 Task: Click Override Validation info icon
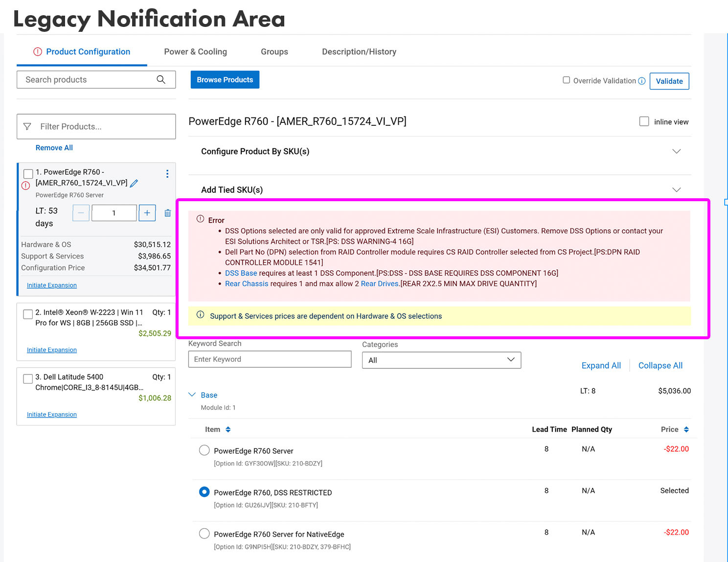coord(642,81)
